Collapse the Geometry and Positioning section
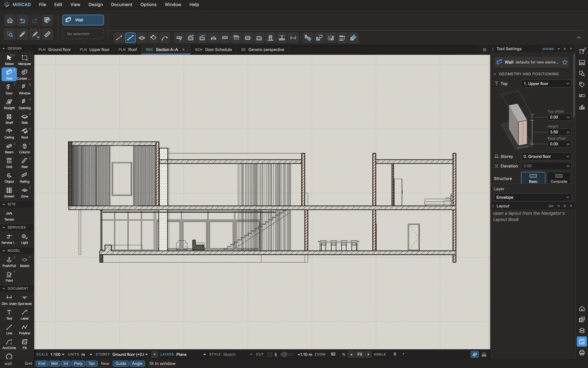The image size is (588, 368). tap(495, 74)
